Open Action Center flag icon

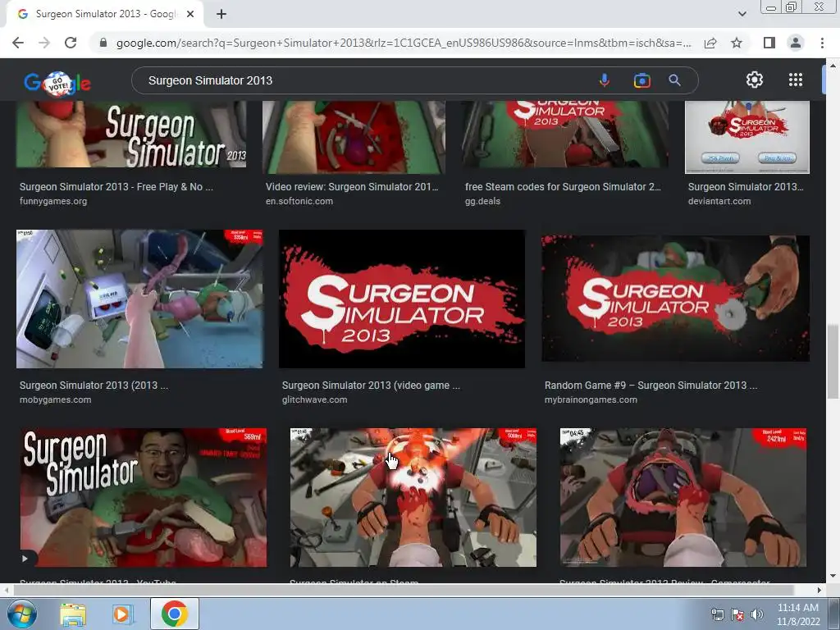[x=737, y=614]
